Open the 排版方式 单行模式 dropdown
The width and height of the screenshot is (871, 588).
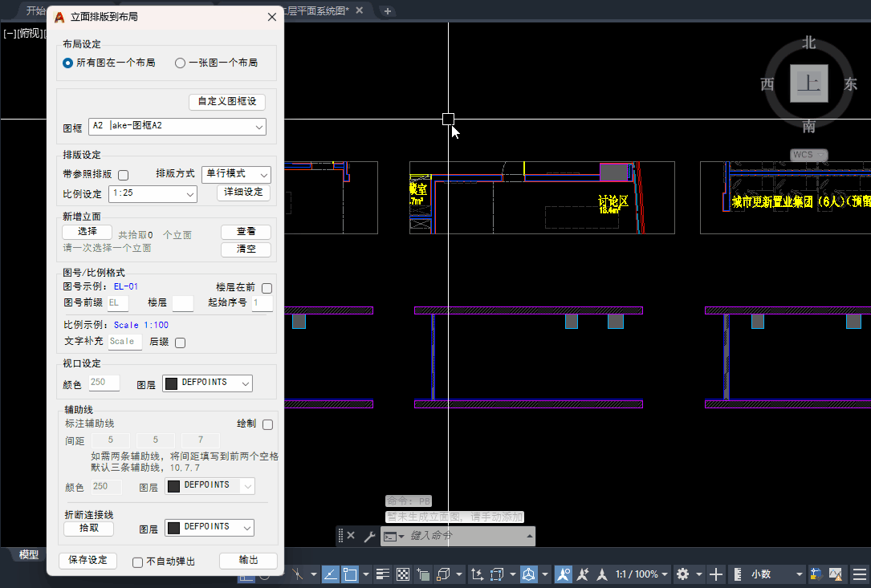(x=237, y=174)
